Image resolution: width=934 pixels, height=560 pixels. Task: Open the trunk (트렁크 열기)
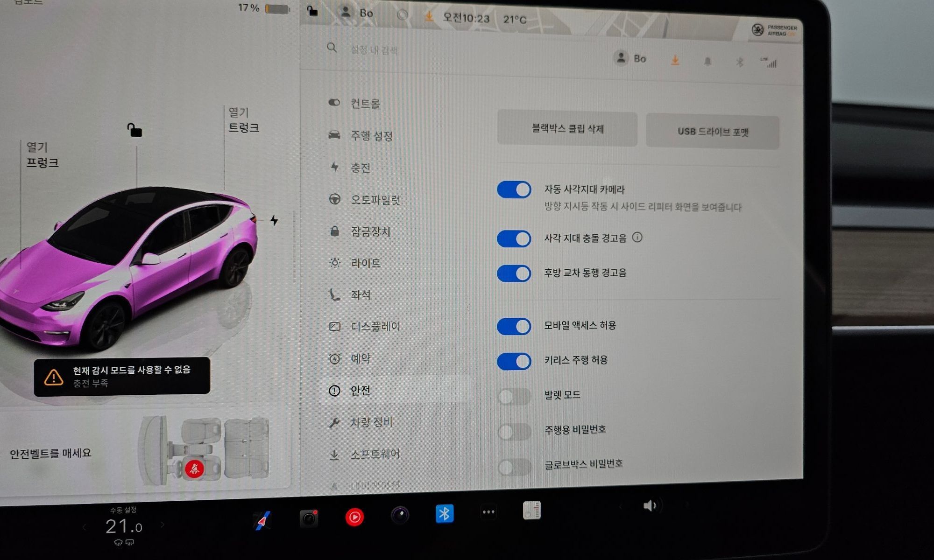[243, 120]
